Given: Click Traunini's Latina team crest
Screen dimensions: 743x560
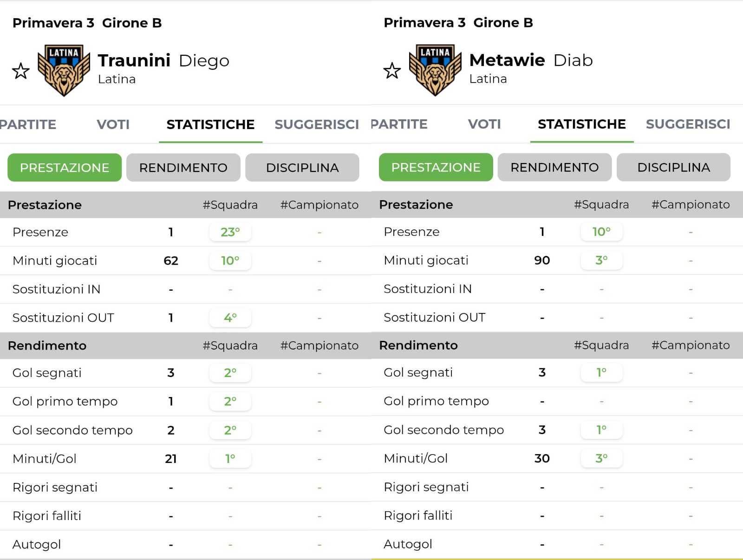Looking at the screenshot, I should (x=64, y=70).
